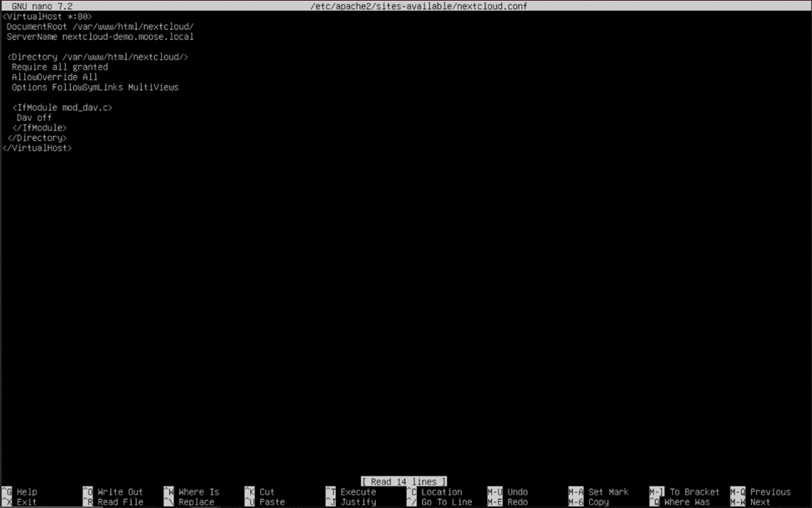Click the '</IfModule>' closing tag
The image size is (812, 508).
[x=39, y=128]
